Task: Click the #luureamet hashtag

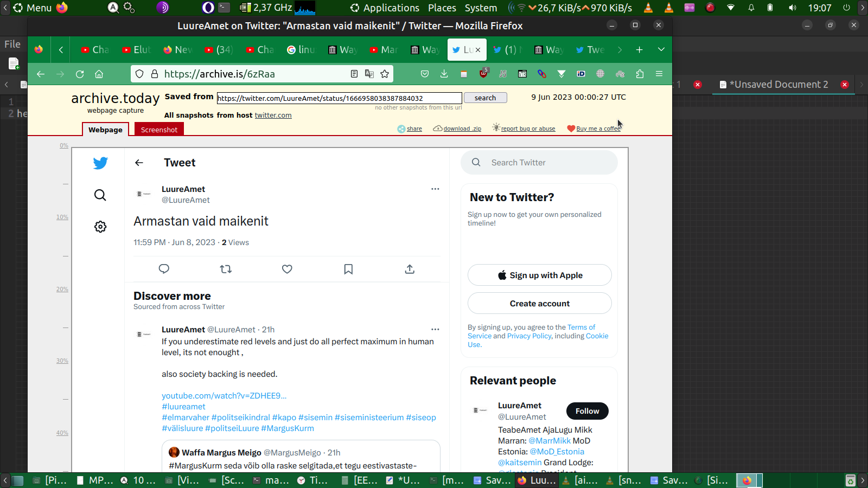Action: click(183, 407)
